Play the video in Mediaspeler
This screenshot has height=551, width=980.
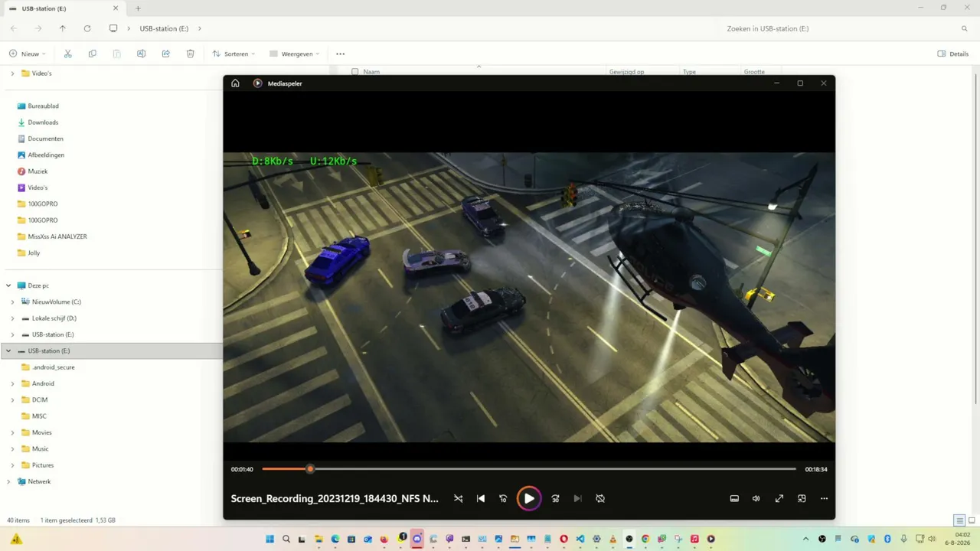point(529,498)
